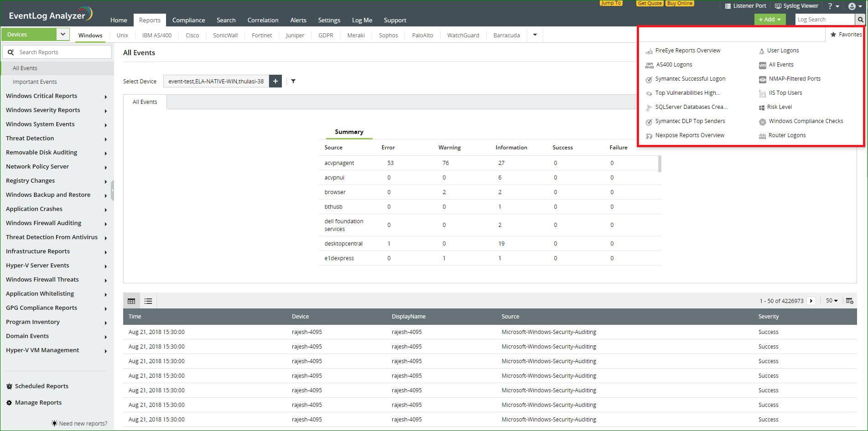Select the SonicWall reports tab
The height and width of the screenshot is (431, 868).
pyautogui.click(x=225, y=35)
